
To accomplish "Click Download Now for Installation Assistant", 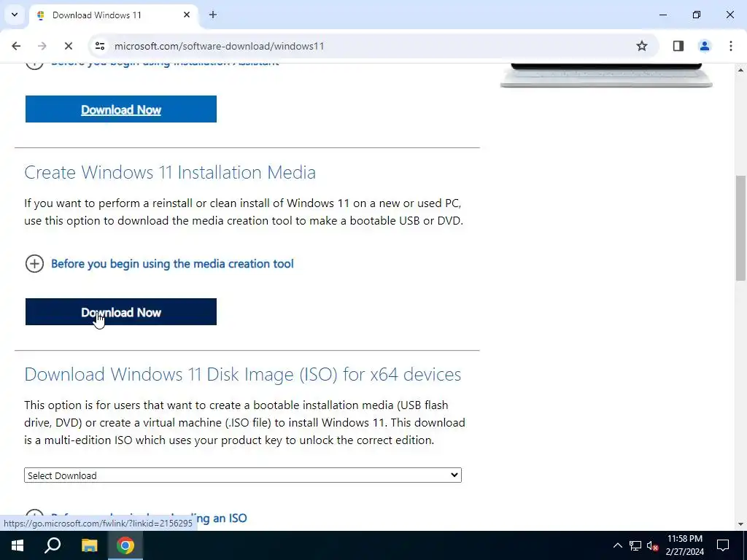I will click(121, 109).
